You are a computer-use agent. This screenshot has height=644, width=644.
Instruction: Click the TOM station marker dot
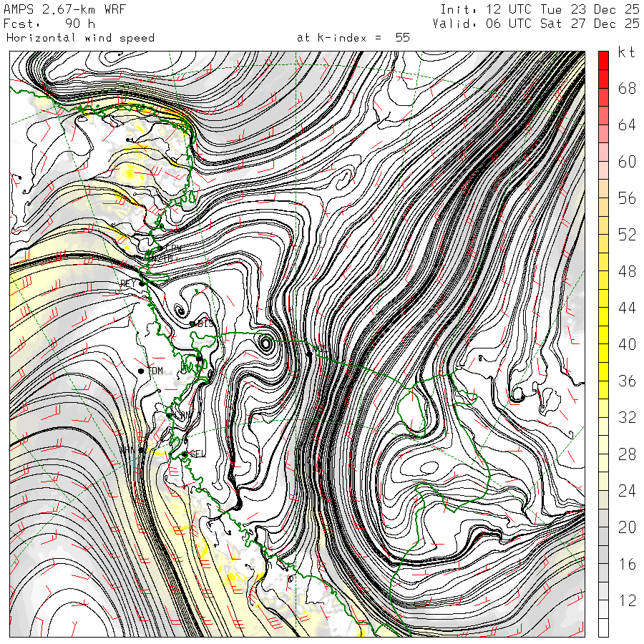point(142,371)
